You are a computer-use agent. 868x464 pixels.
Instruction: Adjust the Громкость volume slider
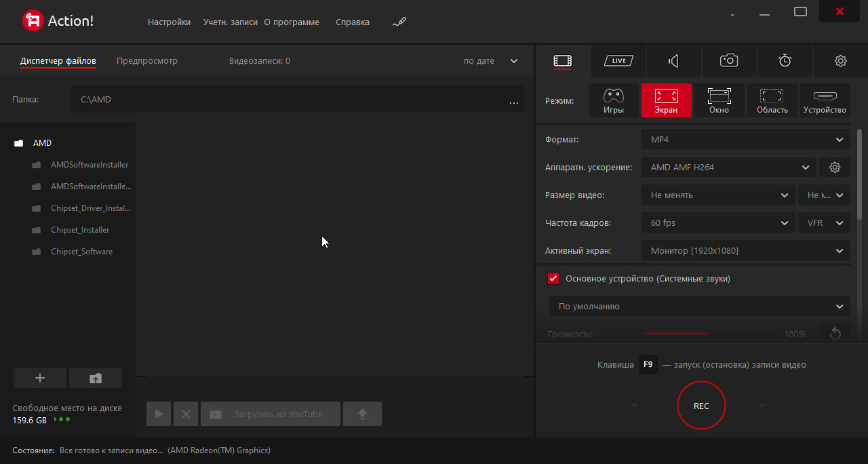click(709, 334)
